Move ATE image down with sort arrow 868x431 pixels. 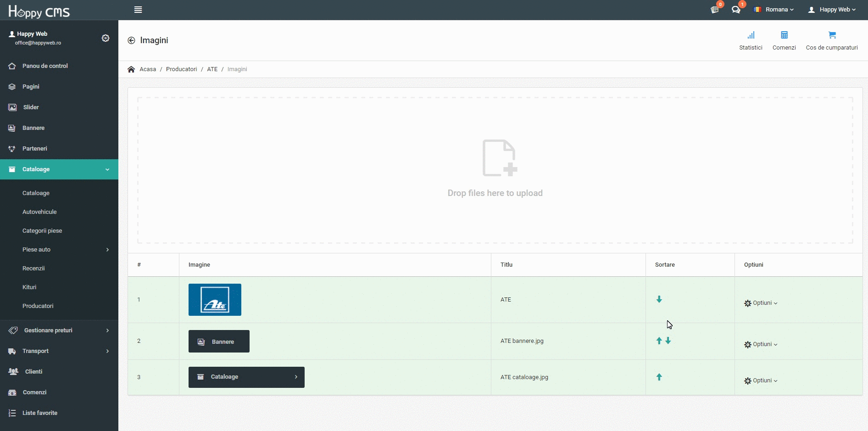(x=659, y=299)
